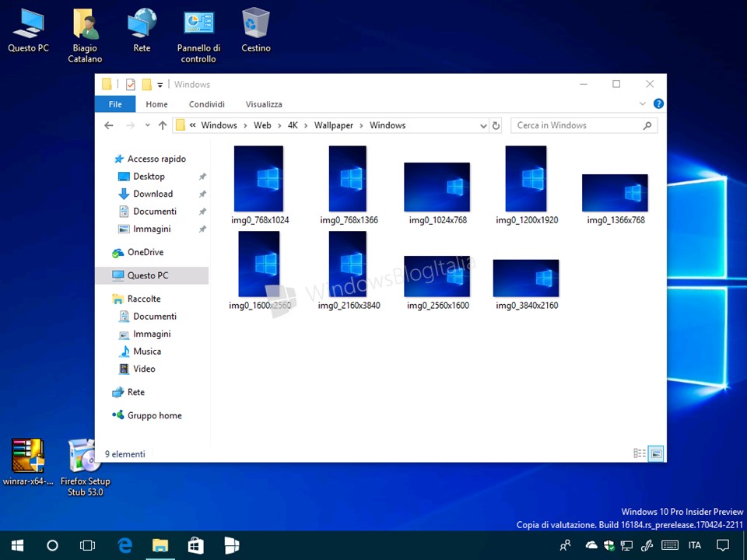The width and height of the screenshot is (747, 560).
Task: Open Microsoft Store from taskbar
Action: pos(196,546)
